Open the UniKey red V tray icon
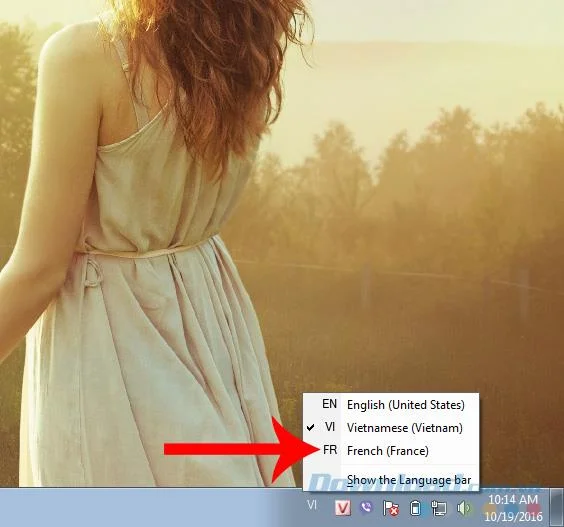The image size is (564, 527). pos(343,508)
